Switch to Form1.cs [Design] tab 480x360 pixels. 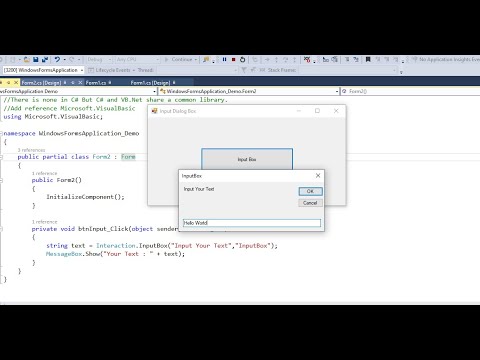150,83
